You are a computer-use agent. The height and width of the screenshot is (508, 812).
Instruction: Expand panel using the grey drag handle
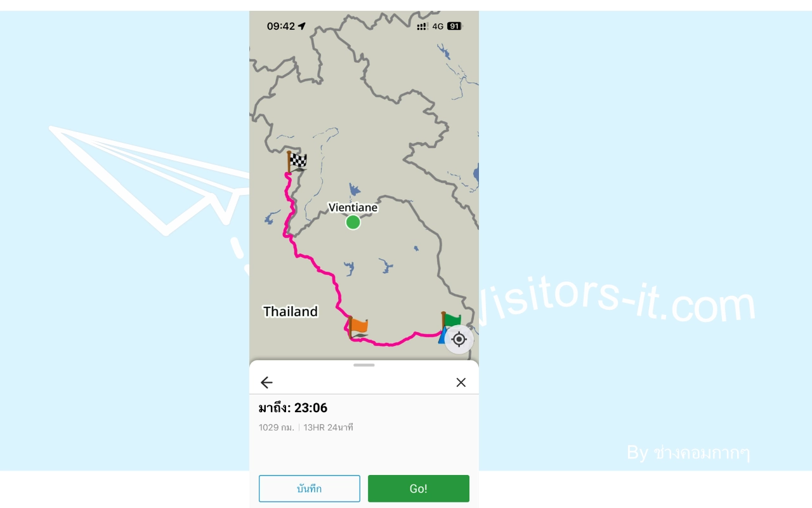(x=364, y=365)
